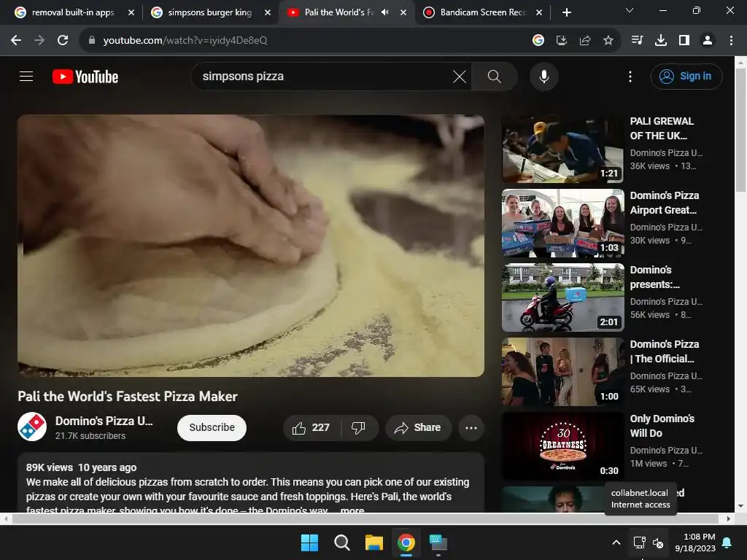The width and height of the screenshot is (747, 560).
Task: Reload the YouTube page
Action: [63, 41]
